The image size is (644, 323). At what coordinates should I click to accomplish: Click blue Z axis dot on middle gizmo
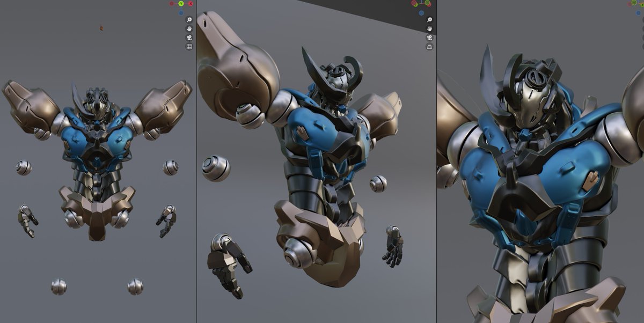tap(421, 13)
